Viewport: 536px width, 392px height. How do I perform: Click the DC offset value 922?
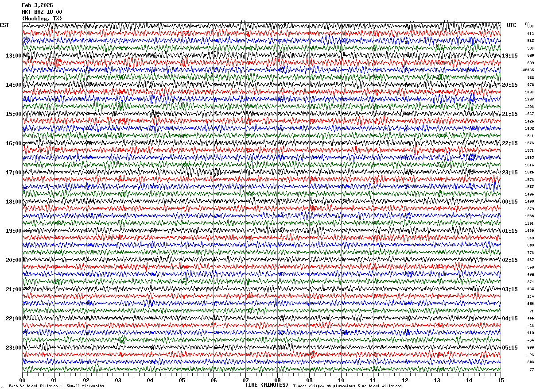[x=530, y=77]
